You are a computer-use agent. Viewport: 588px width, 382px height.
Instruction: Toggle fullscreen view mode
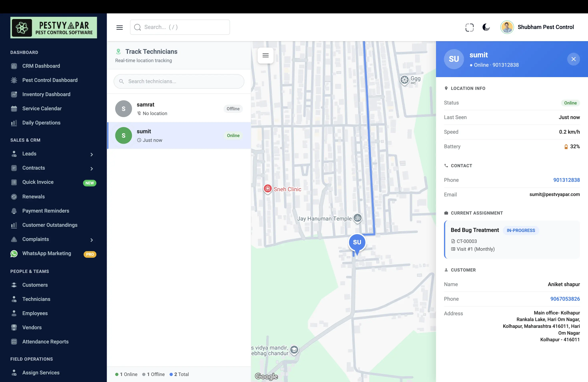[x=469, y=27]
